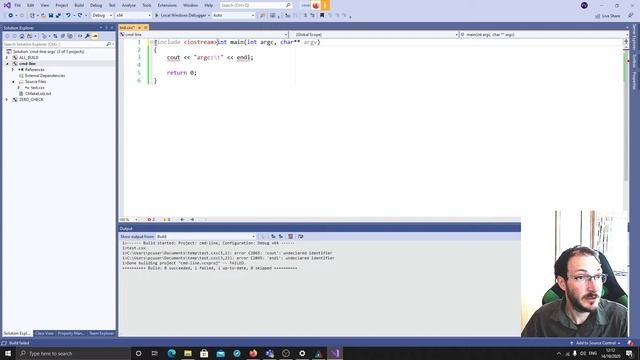Screen dimensions: 640x360
Task: Open the Analyze menu
Action: (x=129, y=5)
